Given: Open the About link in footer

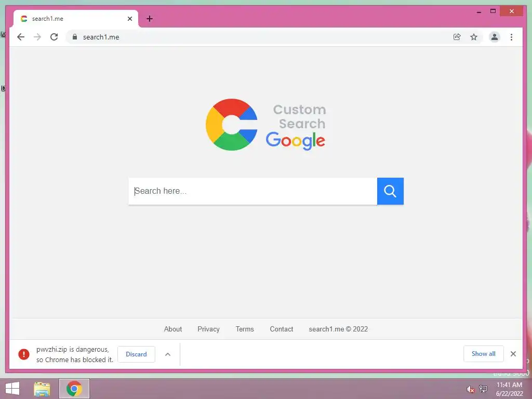Looking at the screenshot, I should [x=173, y=329].
